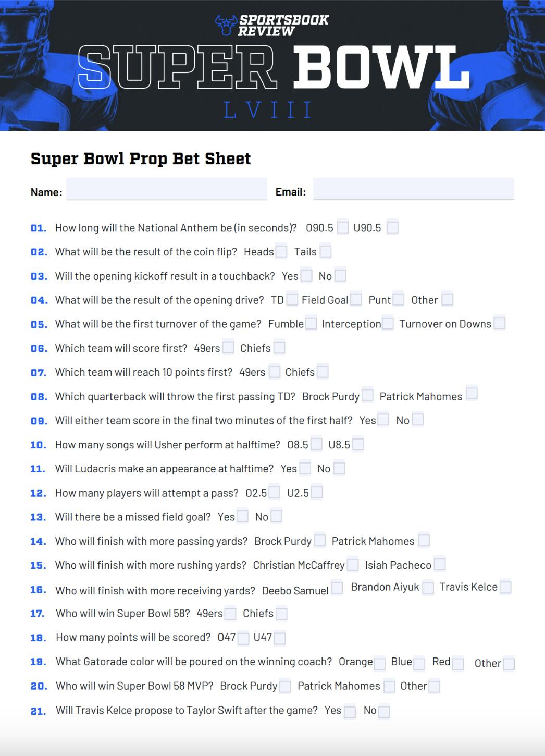Tick Yes for opening kickoff touchback
The width and height of the screenshot is (545, 756).
tap(306, 276)
